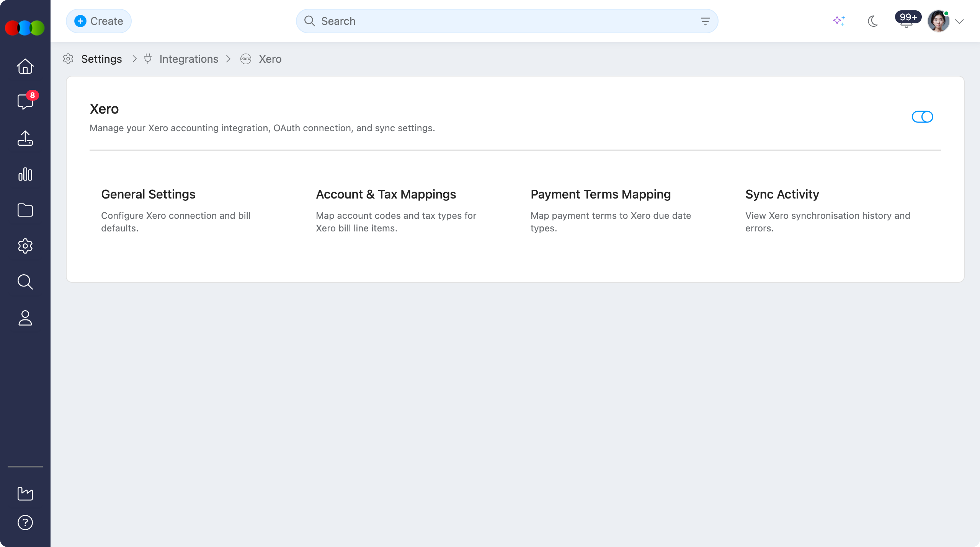
Task: Click the user avatar photo
Action: (938, 21)
